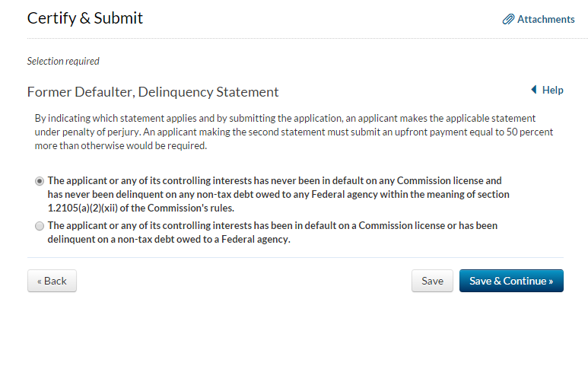Click the label text of the been-in-default statement
The height and width of the screenshot is (385, 588).
[x=272, y=232]
